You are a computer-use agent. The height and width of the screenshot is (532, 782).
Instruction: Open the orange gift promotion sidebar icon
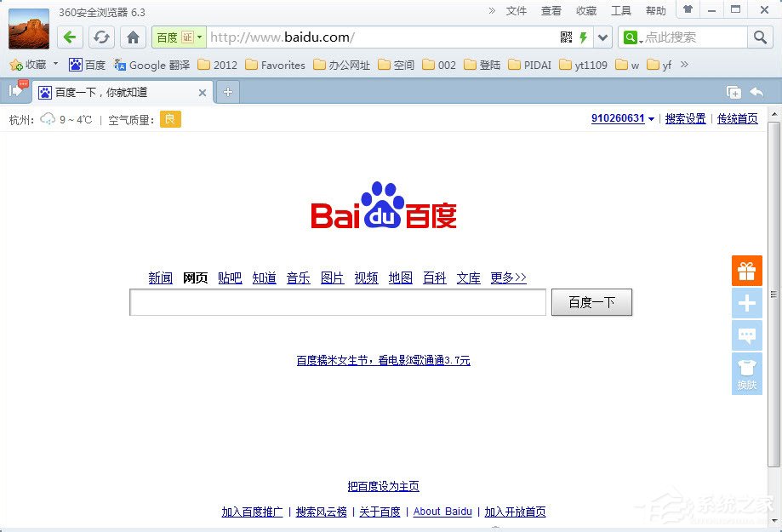(746, 271)
